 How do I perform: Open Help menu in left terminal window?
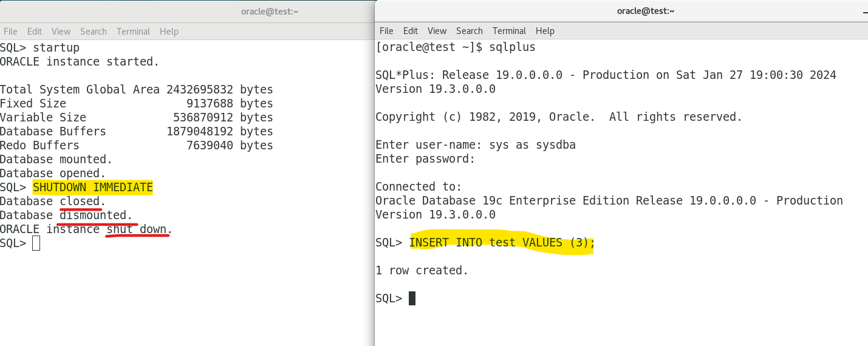tap(169, 32)
